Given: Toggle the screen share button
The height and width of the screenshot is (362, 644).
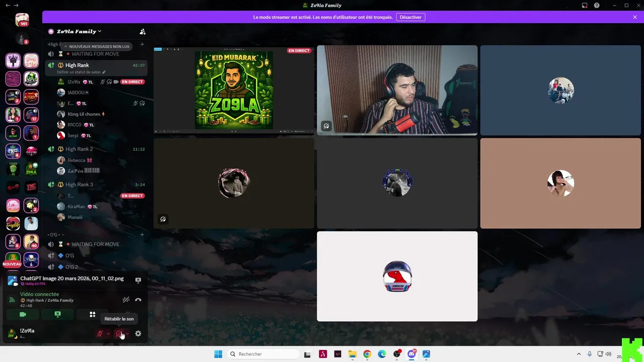Looking at the screenshot, I should [57, 314].
